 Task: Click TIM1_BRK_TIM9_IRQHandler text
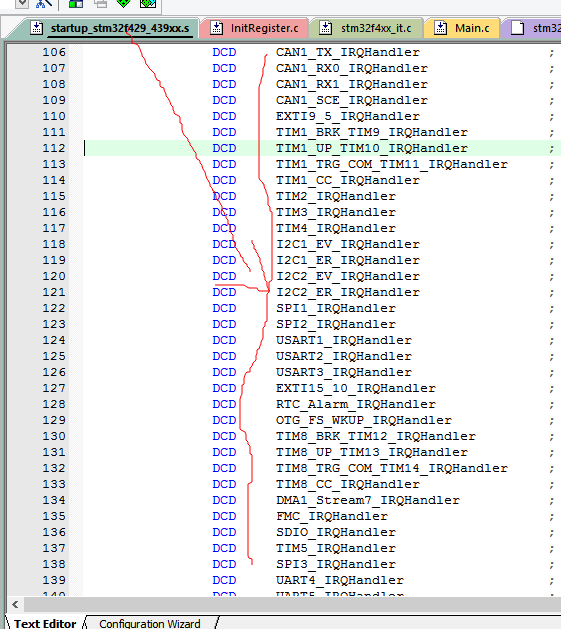coord(372,133)
